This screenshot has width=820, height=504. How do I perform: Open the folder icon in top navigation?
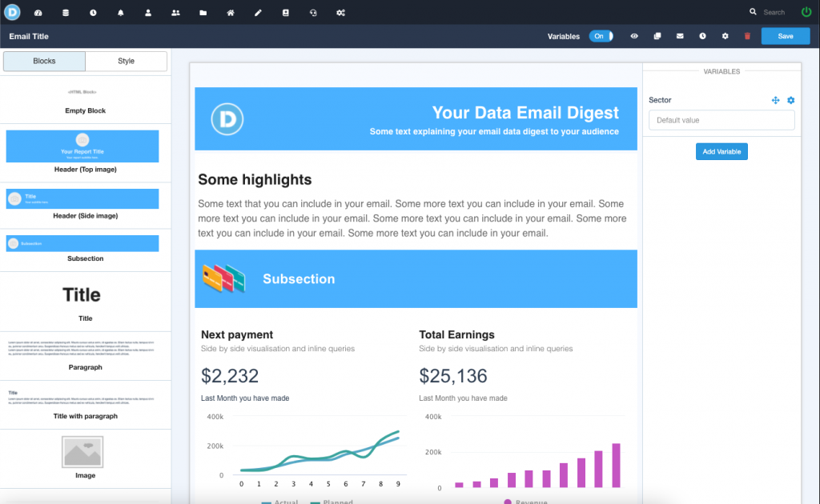pyautogui.click(x=203, y=13)
